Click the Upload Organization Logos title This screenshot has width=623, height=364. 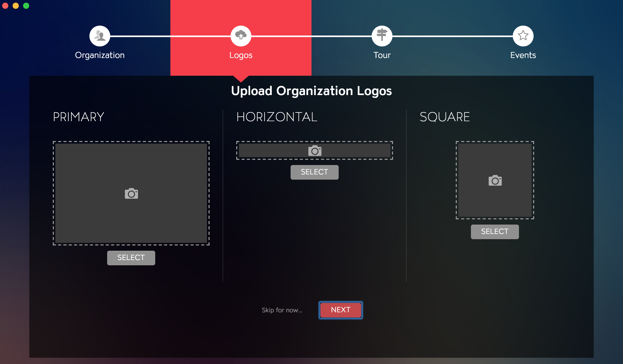(x=311, y=91)
